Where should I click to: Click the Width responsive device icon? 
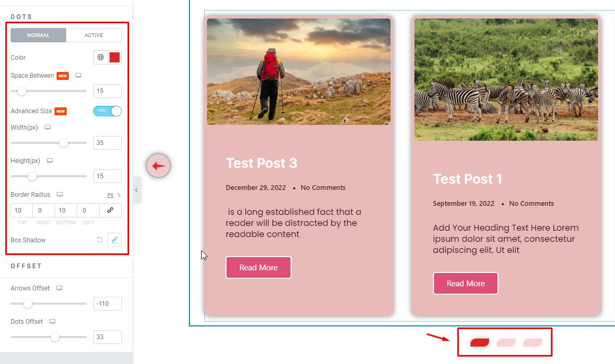point(48,128)
